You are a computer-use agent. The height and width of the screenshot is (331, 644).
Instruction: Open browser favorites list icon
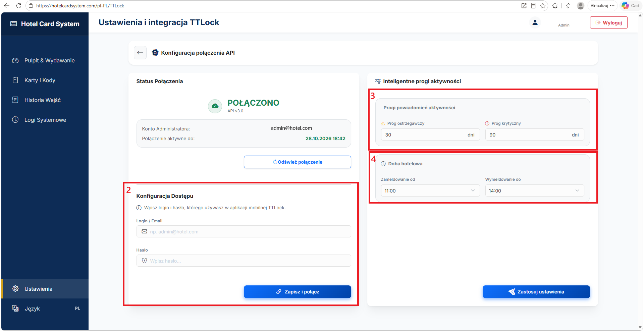click(x=569, y=6)
